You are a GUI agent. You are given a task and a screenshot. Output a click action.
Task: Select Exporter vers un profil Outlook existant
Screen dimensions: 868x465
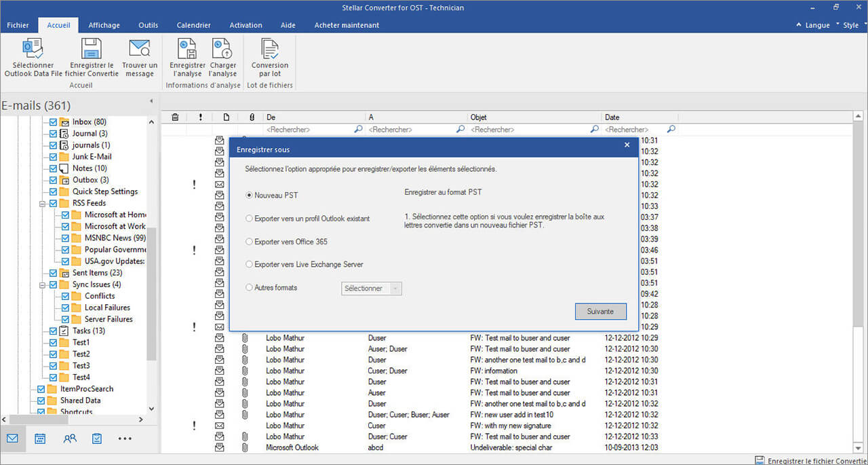[x=250, y=219]
